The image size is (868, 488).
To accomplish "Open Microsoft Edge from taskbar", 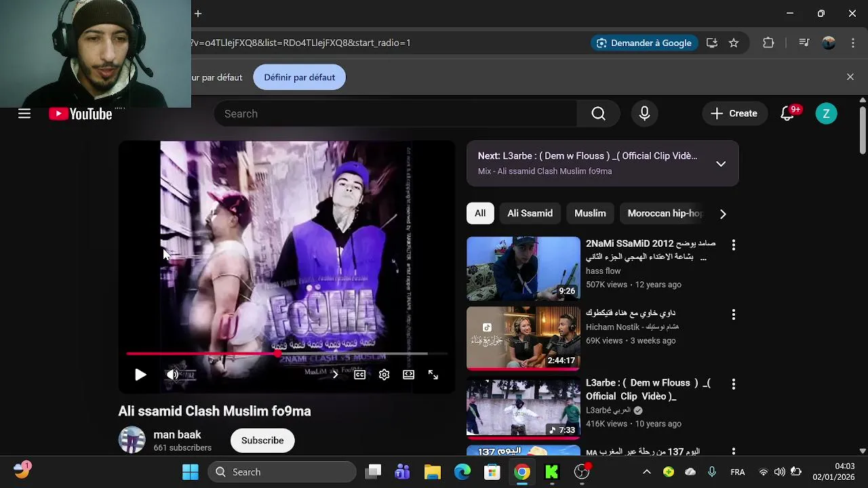I will tap(462, 472).
